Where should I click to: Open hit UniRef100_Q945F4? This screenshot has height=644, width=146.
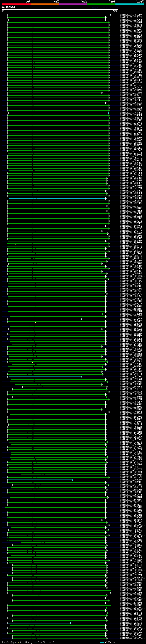coord(131,115)
